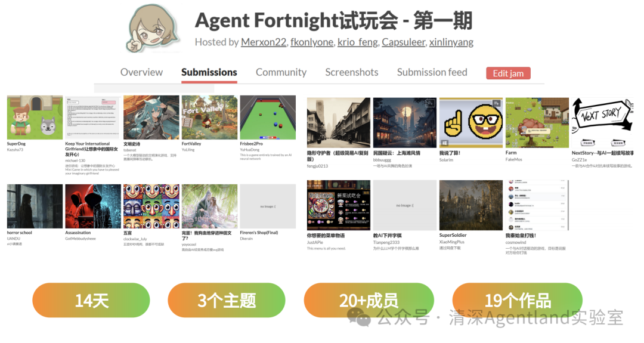Open the Farm pixel game thumbnail
644x343 pixels.
[537, 122]
